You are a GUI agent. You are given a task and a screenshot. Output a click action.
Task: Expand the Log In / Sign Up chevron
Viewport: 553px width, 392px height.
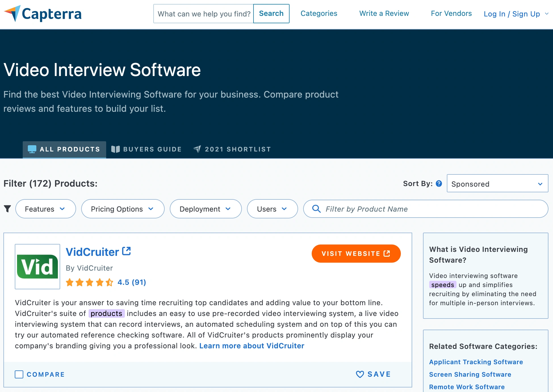(547, 14)
